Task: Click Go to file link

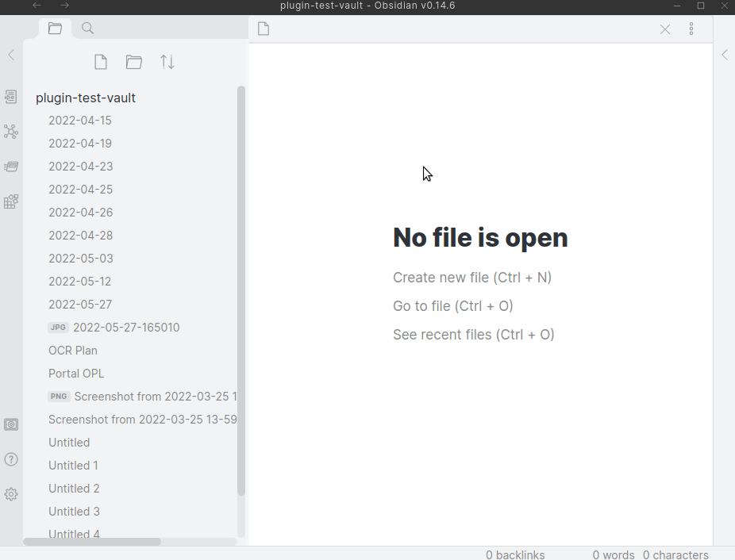Action: click(x=452, y=306)
